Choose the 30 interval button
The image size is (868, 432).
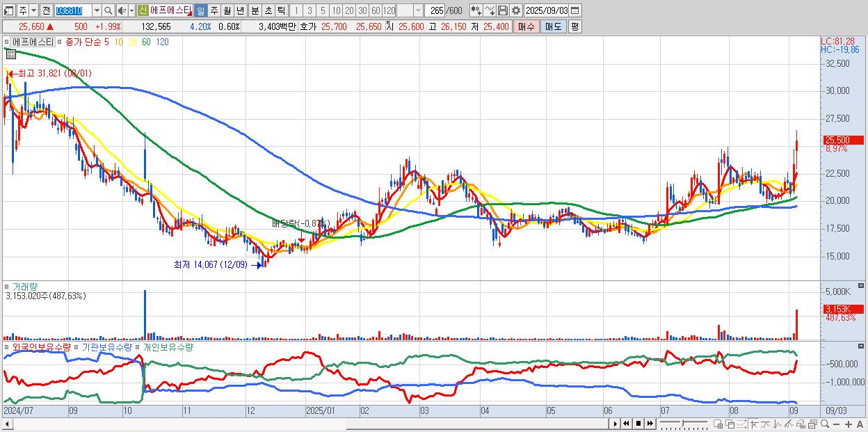click(x=362, y=10)
